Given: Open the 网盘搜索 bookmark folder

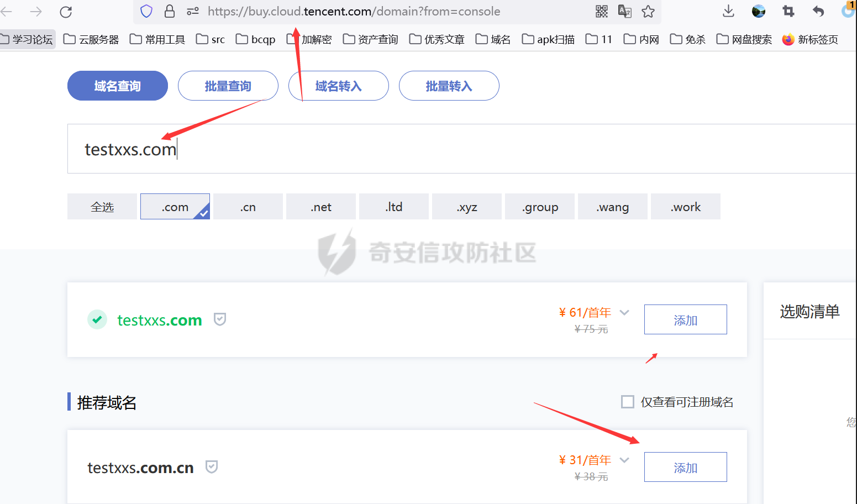Looking at the screenshot, I should click(x=744, y=39).
